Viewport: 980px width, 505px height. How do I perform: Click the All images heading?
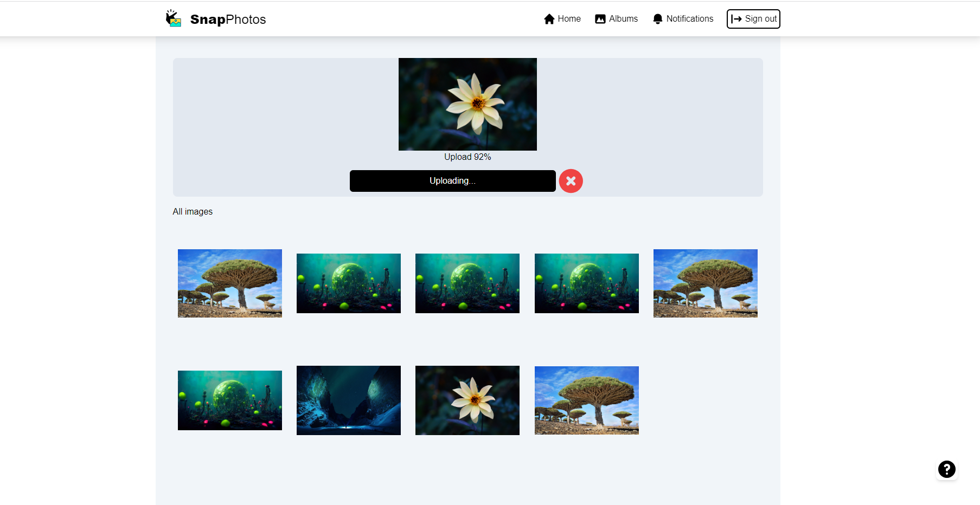coord(193,212)
